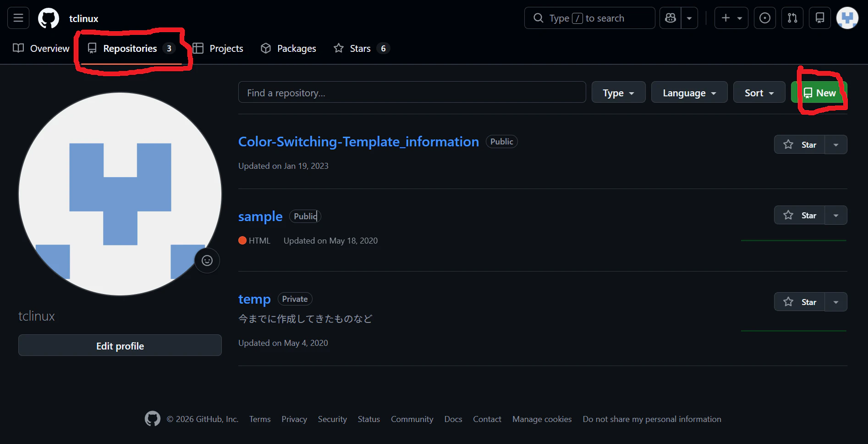The height and width of the screenshot is (444, 868).
Task: Click the Public badge beside Color-Switching-Template_information
Action: click(502, 142)
